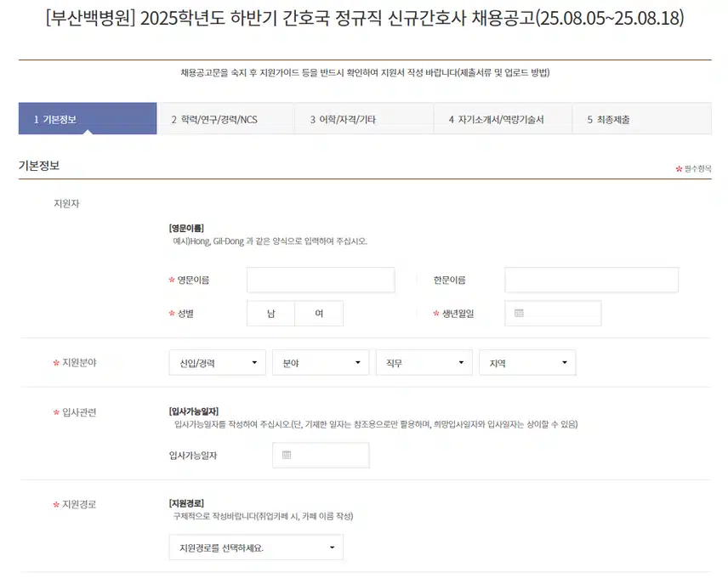Viewport: 728px width, 584px height.
Task: Open 지원경로를 선택하세요 dropdown
Action: [x=256, y=547]
